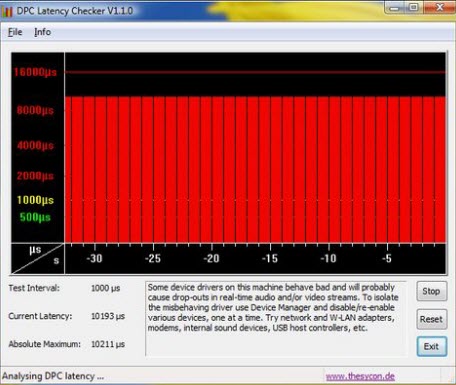The height and width of the screenshot is (385, 456).
Task: Click the Absolute Maximum value 10211 µs
Action: (x=108, y=344)
